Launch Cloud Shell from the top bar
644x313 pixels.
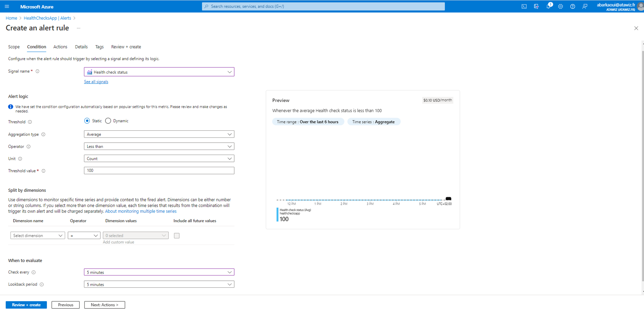click(x=524, y=7)
